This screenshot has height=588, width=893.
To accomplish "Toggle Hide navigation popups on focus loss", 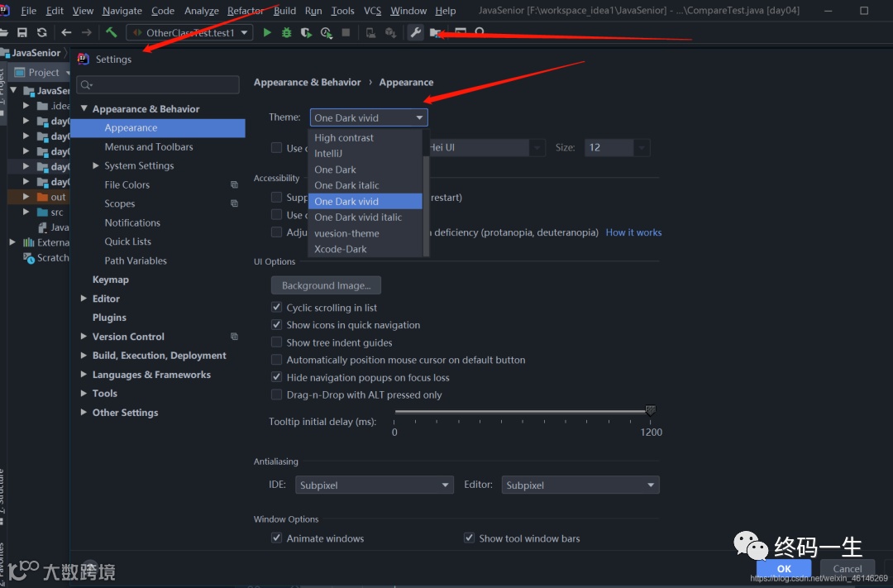I will (277, 376).
